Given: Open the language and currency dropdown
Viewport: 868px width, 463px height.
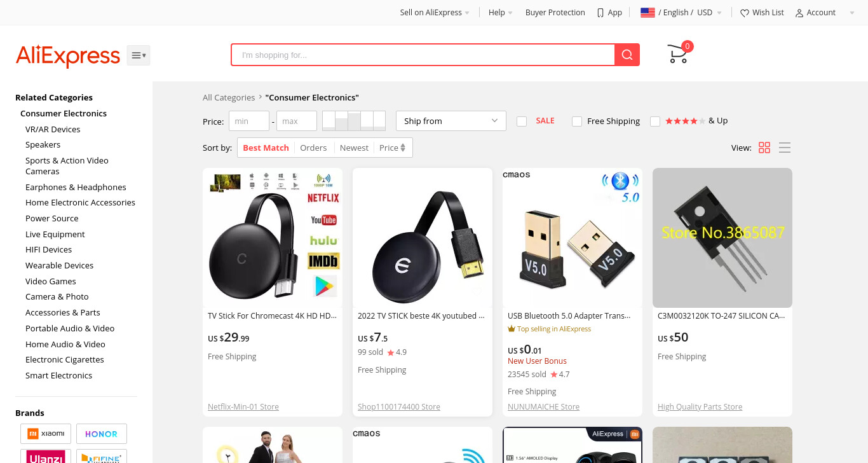Looking at the screenshot, I should point(681,13).
